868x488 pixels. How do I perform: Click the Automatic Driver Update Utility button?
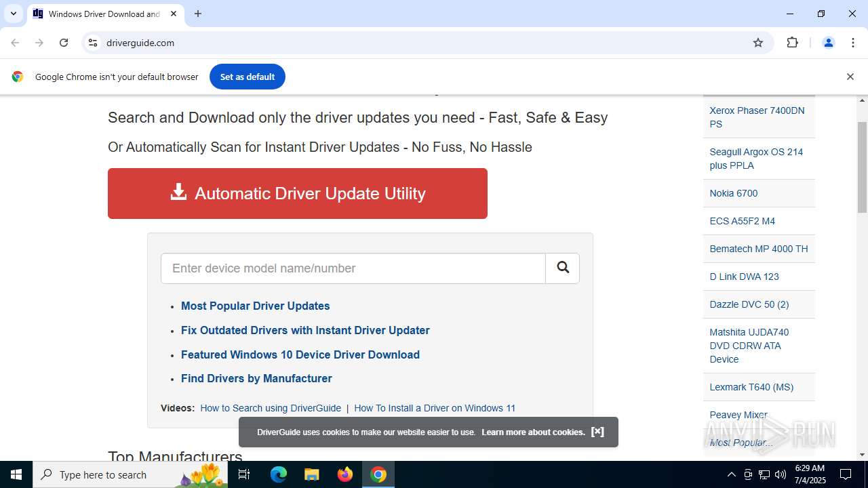[298, 193]
